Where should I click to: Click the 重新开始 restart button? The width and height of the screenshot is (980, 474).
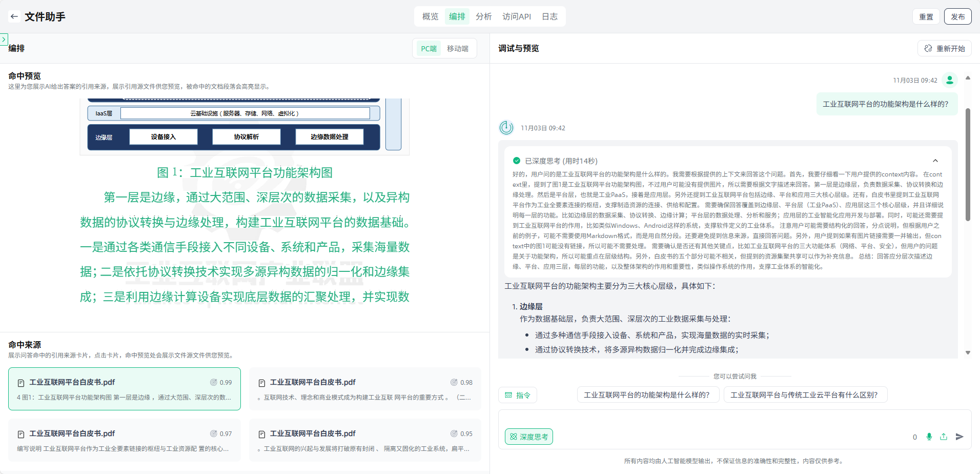coord(945,49)
